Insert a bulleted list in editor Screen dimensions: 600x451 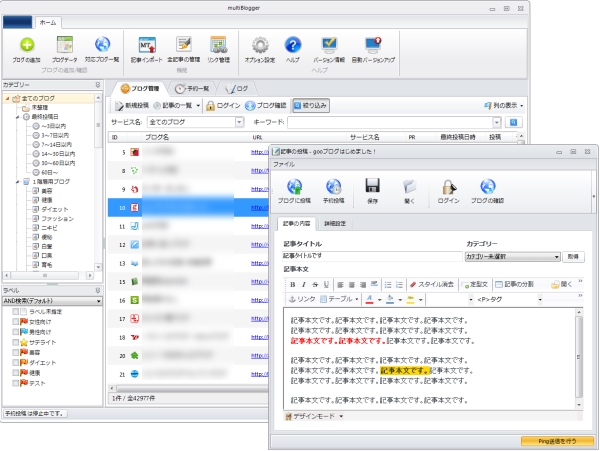[x=388, y=284]
